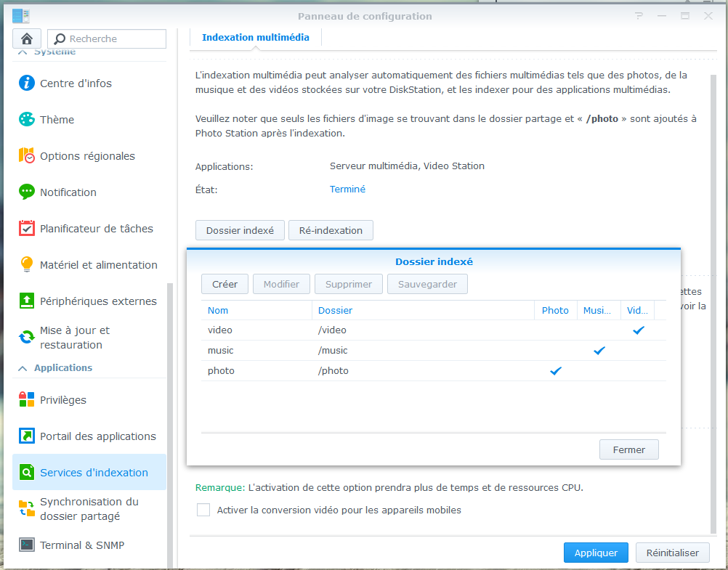The height and width of the screenshot is (570, 728).
Task: Open Périphériques externes icon
Action: [x=26, y=301]
